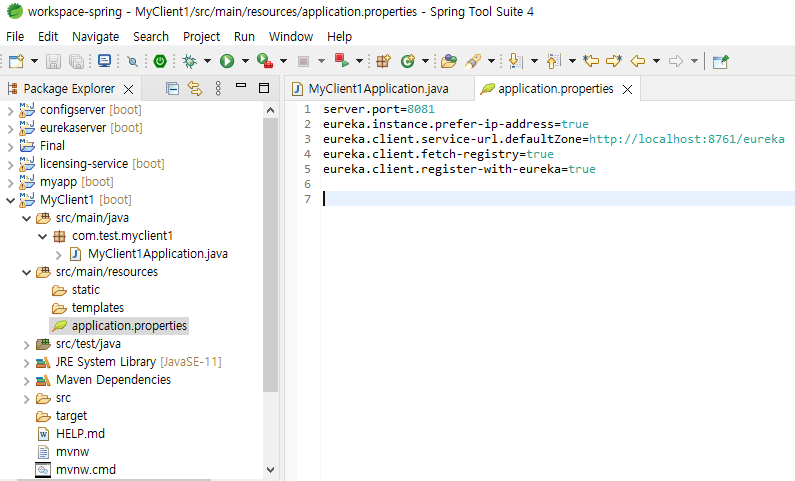Image resolution: width=795 pixels, height=481 pixels.
Task: Expand the configserver project
Action: click(11, 110)
